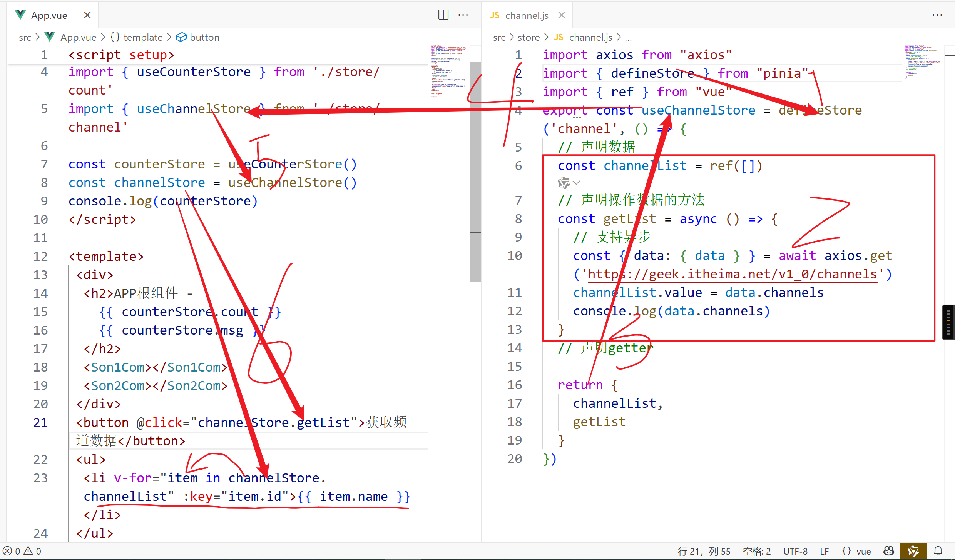Open the template breadcrumb dropdown

coord(142,37)
